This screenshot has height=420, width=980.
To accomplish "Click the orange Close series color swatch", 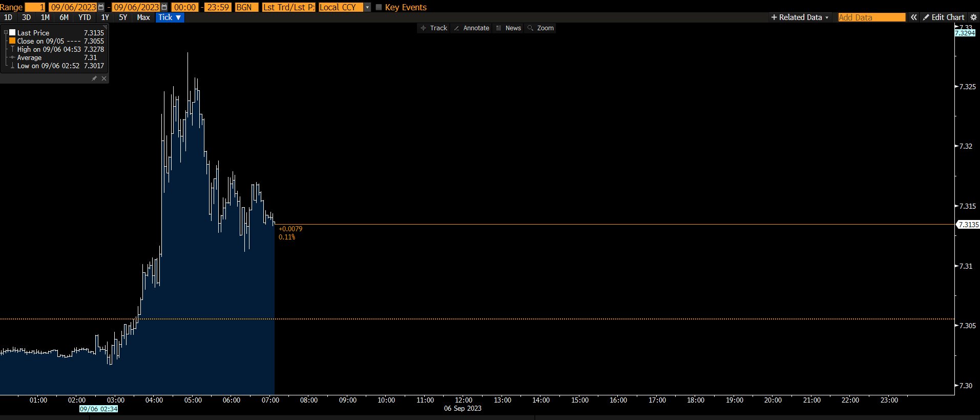I will tap(12, 41).
